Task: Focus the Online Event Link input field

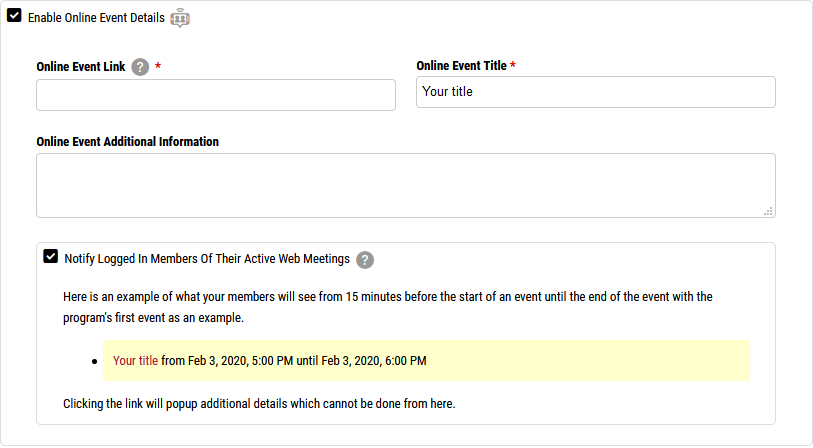Action: coord(216,95)
